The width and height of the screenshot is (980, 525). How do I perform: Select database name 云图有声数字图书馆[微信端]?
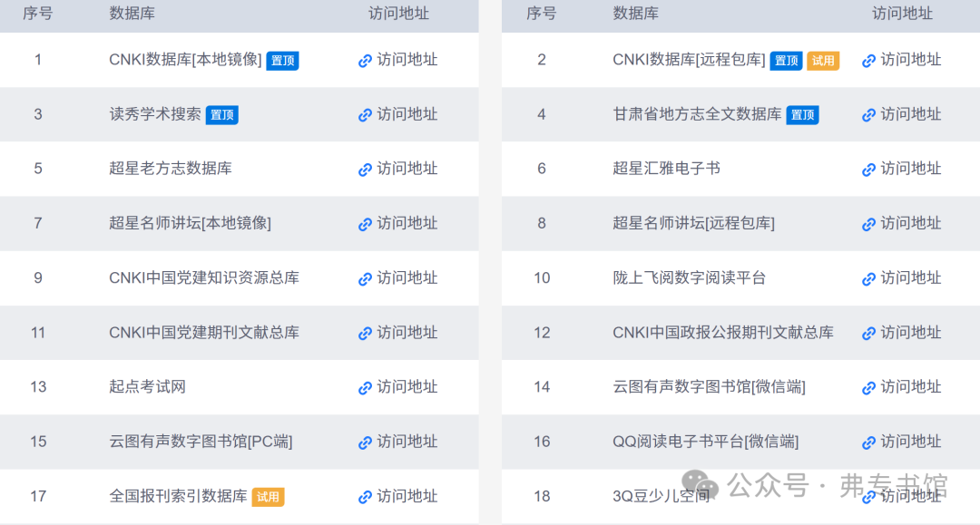[709, 387]
